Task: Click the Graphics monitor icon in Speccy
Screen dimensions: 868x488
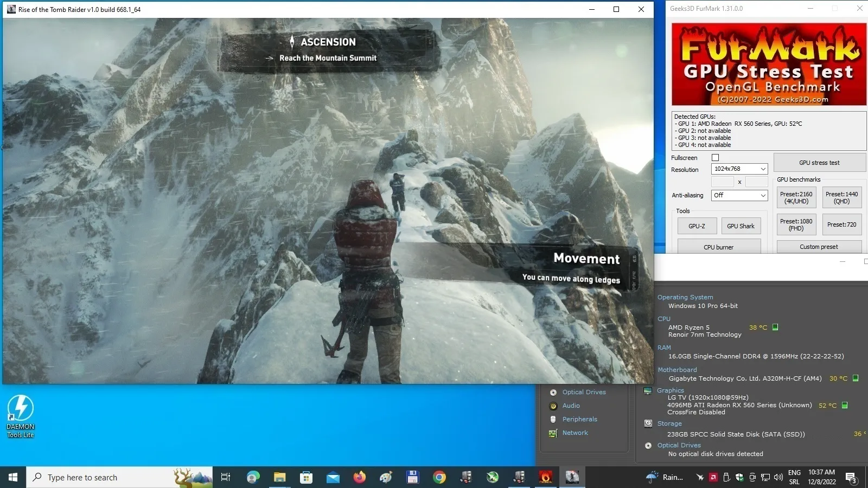Action: [x=648, y=390]
